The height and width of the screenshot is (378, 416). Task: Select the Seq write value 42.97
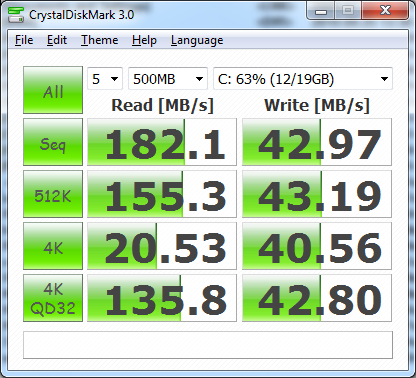(317, 142)
